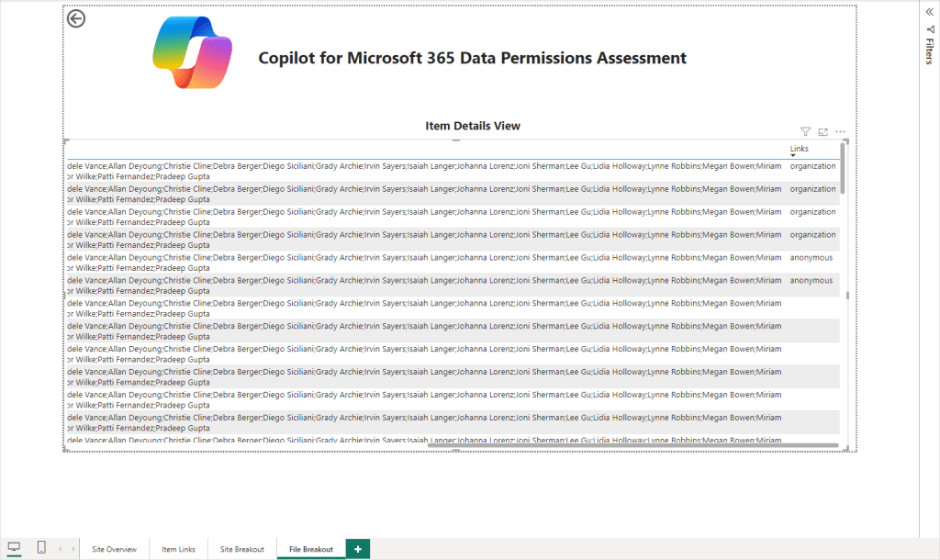Switch to mobile layout view
This screenshot has width=940, height=560.
tap(41, 548)
